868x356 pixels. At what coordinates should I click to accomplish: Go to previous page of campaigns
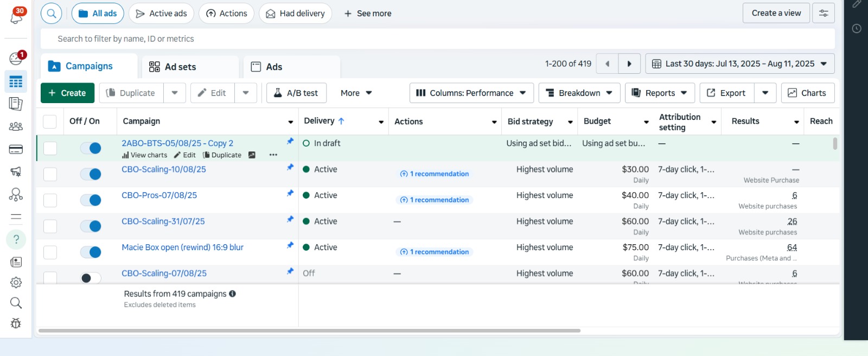pos(607,63)
